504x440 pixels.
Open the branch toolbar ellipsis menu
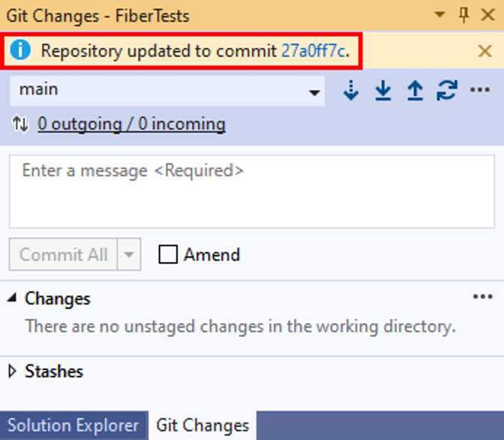[x=479, y=90]
